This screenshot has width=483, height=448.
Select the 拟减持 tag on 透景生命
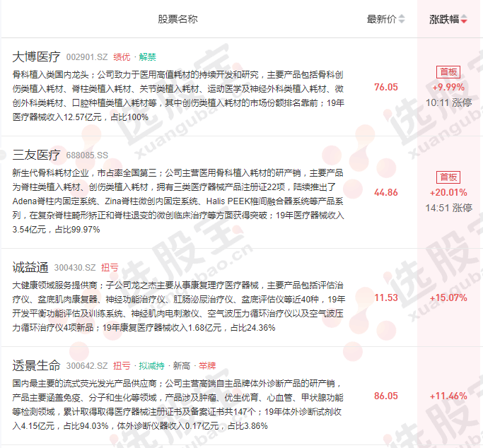151,365
